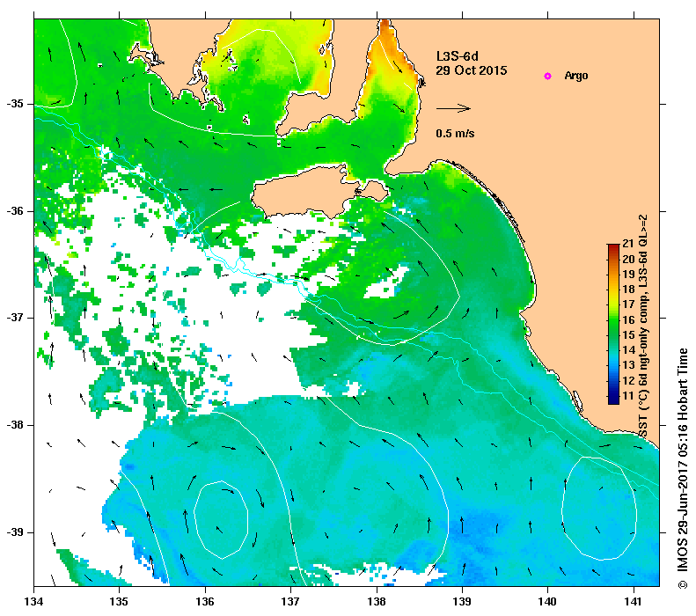The image size is (696, 616).
Task: Click the '-36' latitude axis label
Action: (14, 211)
